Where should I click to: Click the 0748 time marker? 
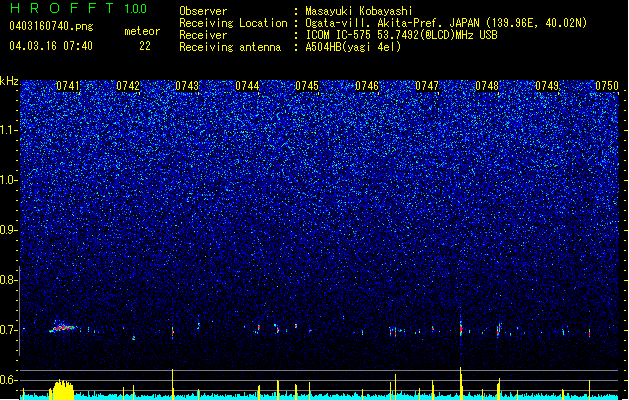487,86
